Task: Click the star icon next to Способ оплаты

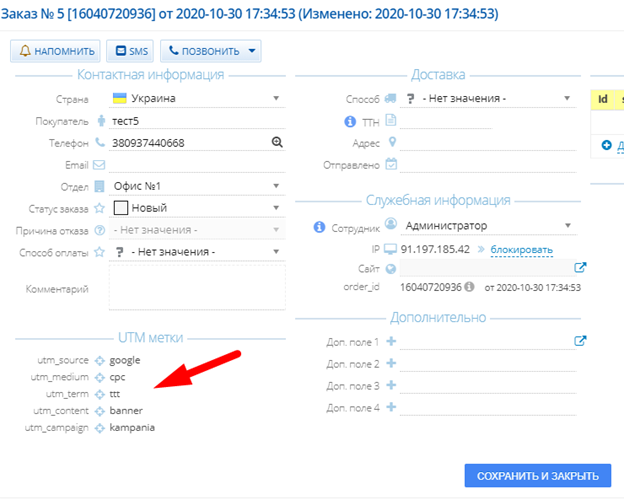Action: point(99,252)
